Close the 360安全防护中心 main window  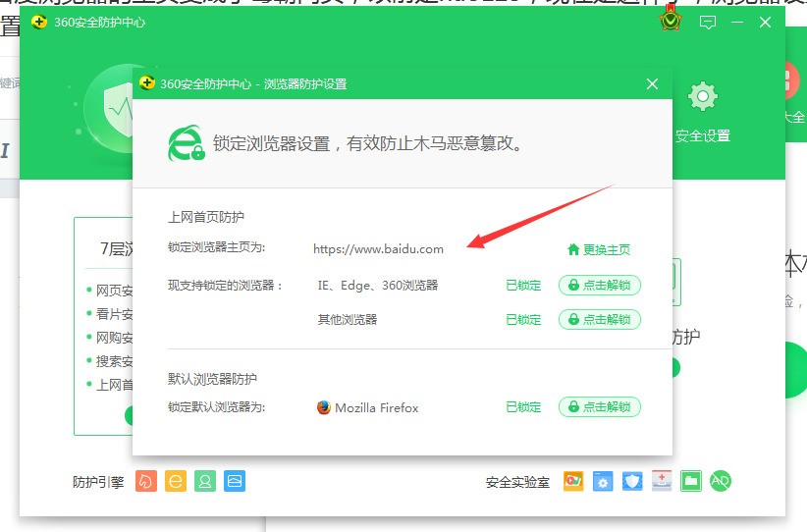coord(766,23)
